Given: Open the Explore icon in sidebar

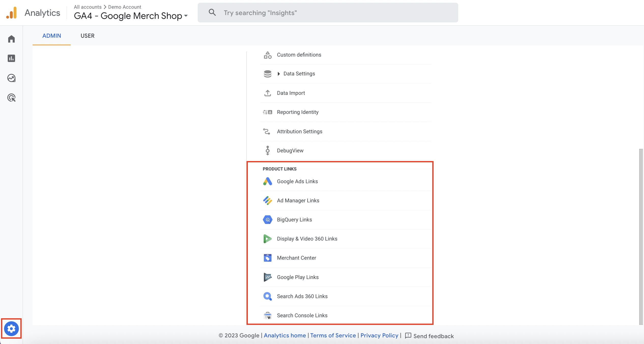Looking at the screenshot, I should [x=11, y=78].
